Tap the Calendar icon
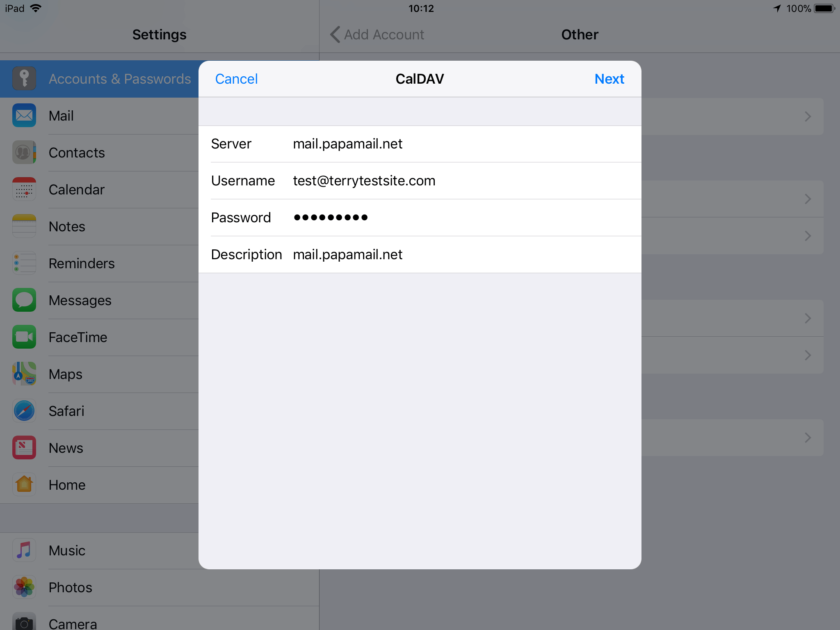The image size is (840, 630). [24, 189]
